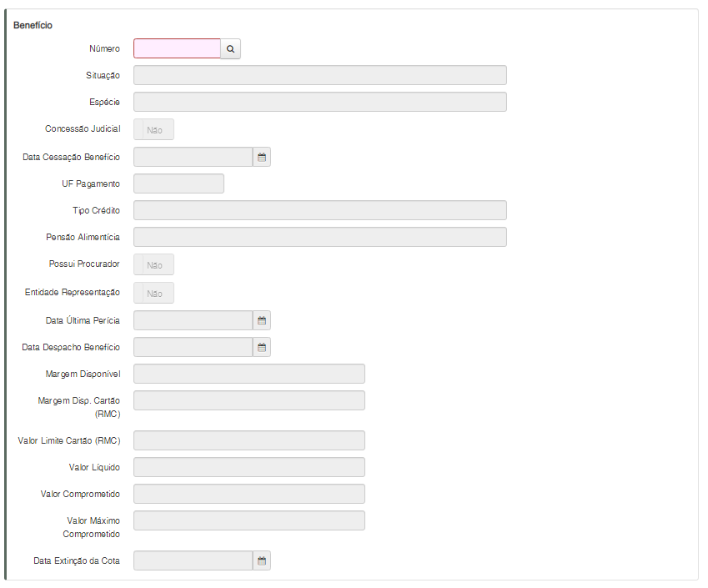Open calendar for Data Cessação Benefício

[x=261, y=157]
